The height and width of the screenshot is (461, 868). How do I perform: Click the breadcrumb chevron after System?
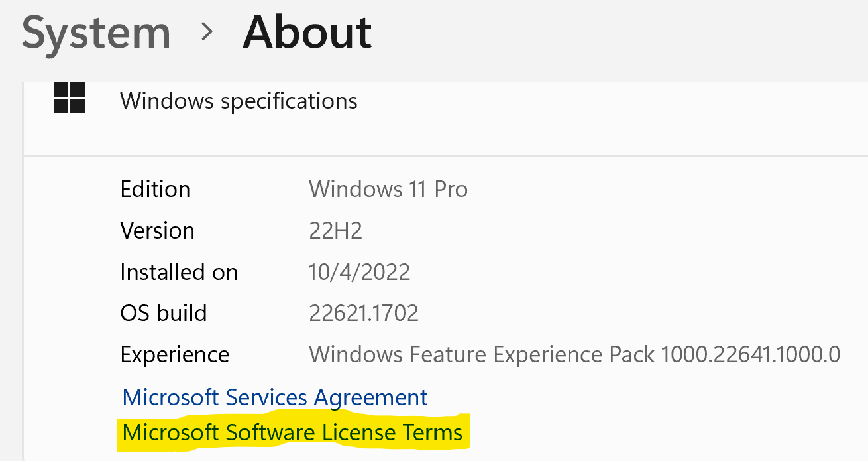tap(207, 31)
